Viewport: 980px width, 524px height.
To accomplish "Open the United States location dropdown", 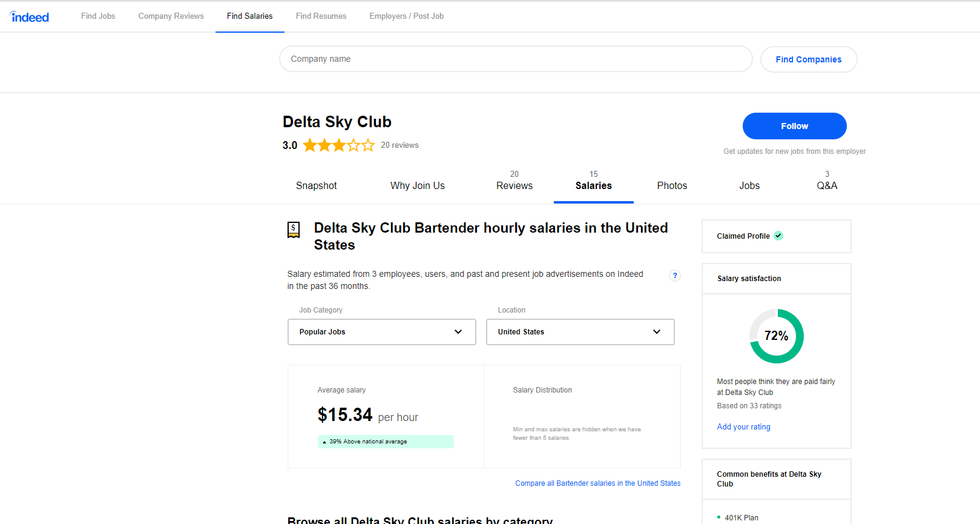I will pyautogui.click(x=580, y=332).
